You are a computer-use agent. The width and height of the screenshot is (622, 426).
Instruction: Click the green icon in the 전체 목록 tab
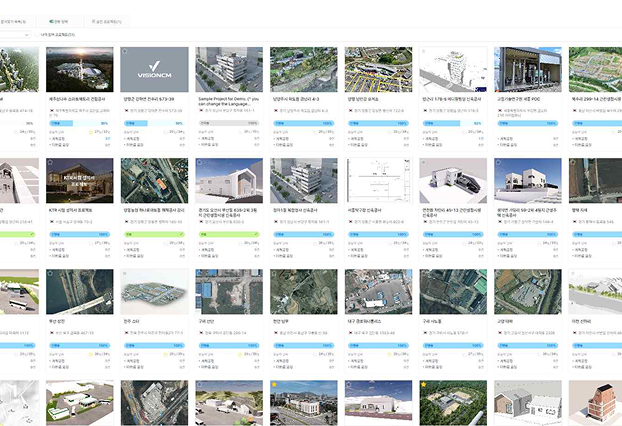point(51,20)
